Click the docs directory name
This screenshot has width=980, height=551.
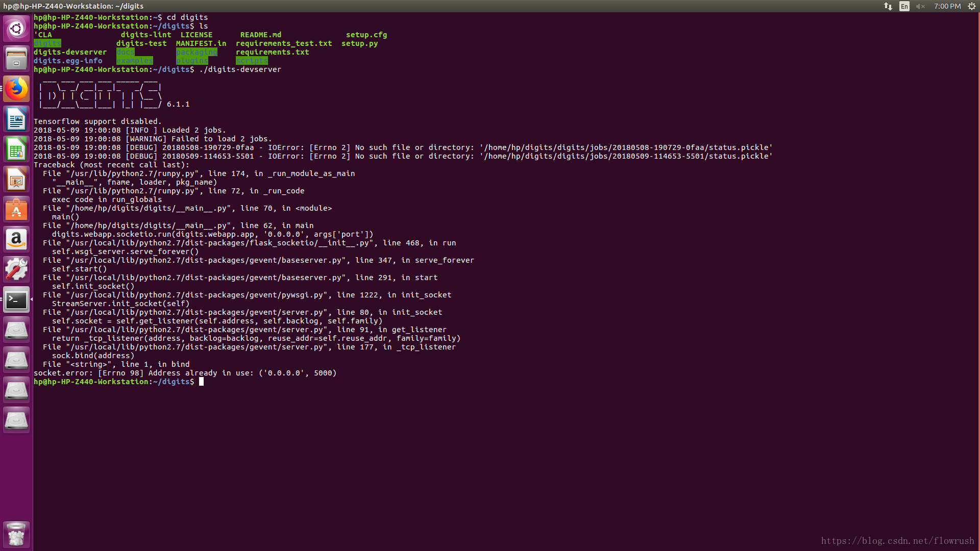(x=126, y=52)
